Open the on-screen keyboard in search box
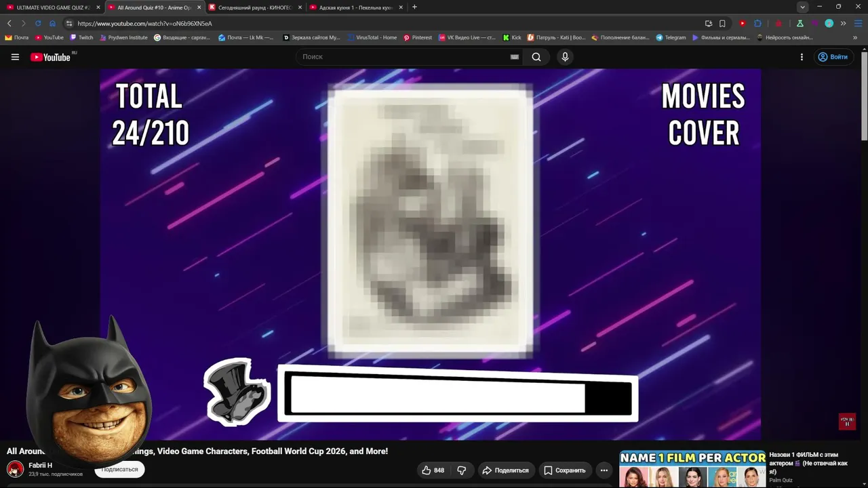This screenshot has width=868, height=488. tap(515, 57)
